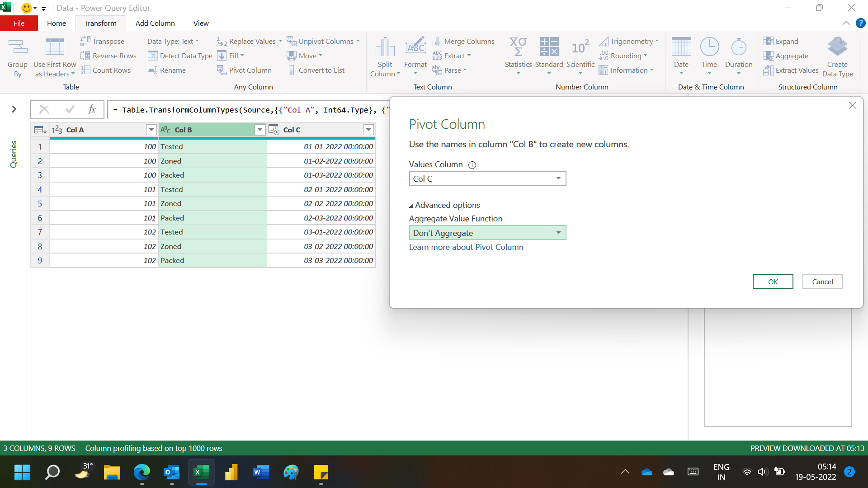Click the Split Column icon
868x488 pixels.
point(385,47)
